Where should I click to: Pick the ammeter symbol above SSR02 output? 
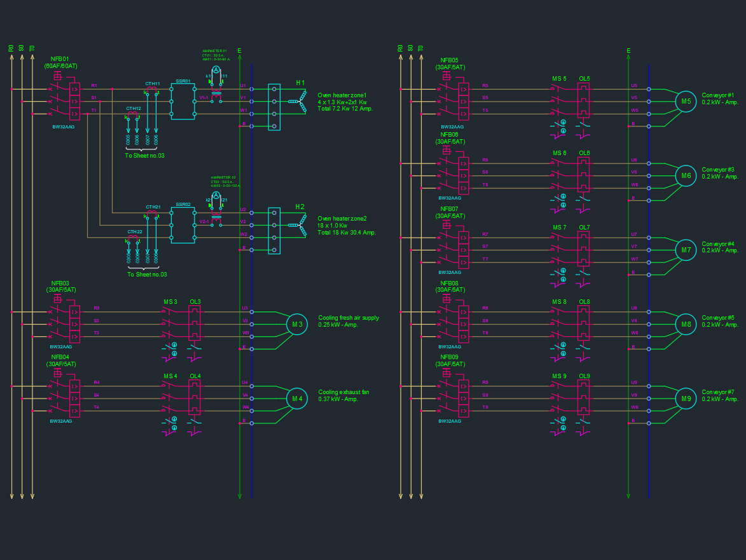[x=216, y=196]
